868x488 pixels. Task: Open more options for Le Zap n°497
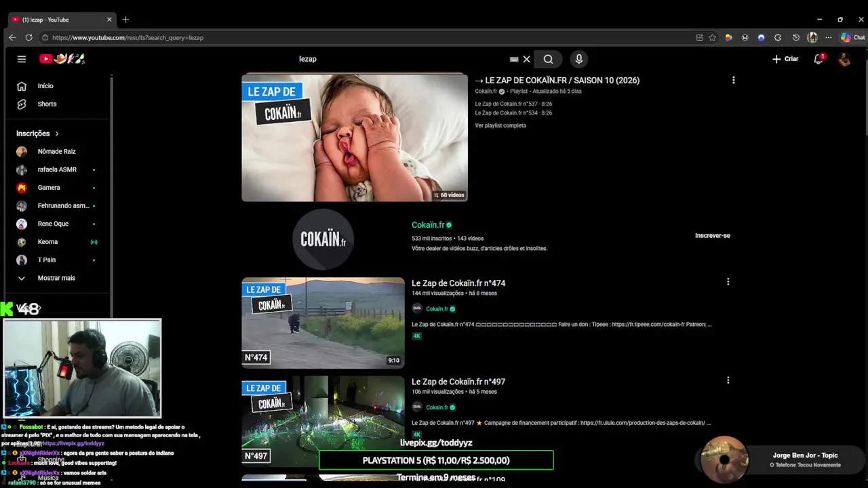point(728,380)
